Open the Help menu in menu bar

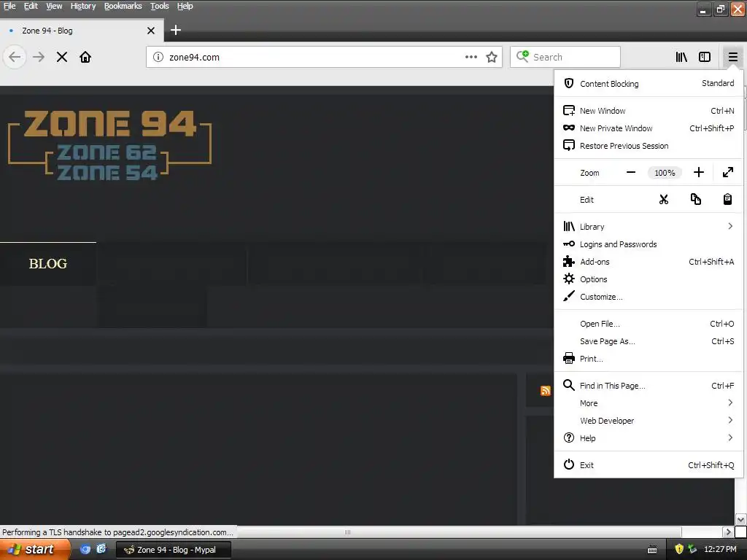[185, 6]
